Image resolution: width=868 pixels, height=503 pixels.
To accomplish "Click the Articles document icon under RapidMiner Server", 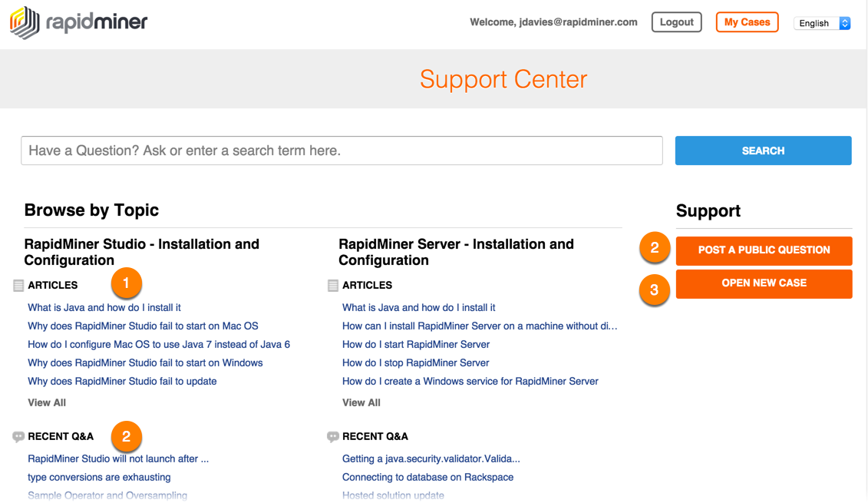I will [332, 285].
